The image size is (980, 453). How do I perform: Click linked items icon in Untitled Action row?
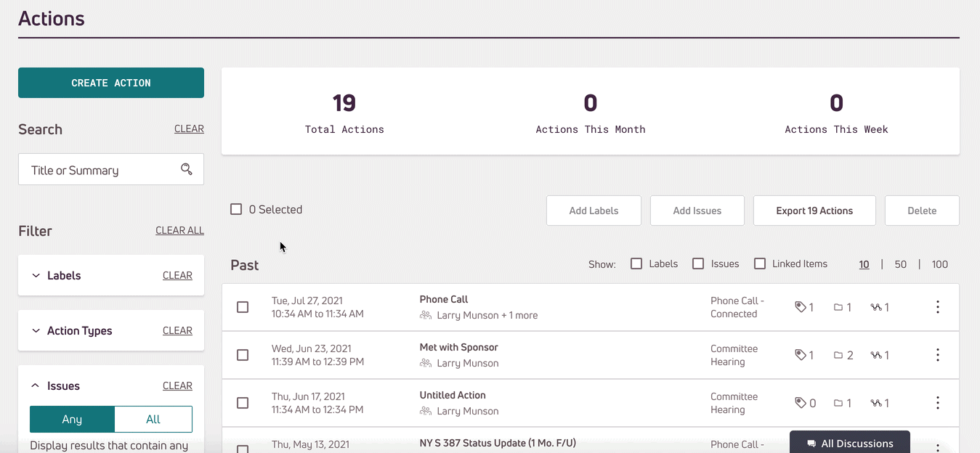[876, 403]
